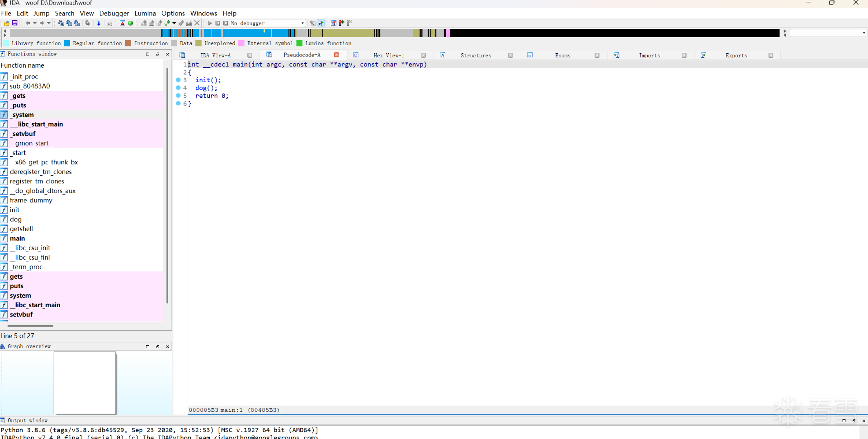Start process with the play icon
This screenshot has width=868, height=439.
(x=210, y=23)
